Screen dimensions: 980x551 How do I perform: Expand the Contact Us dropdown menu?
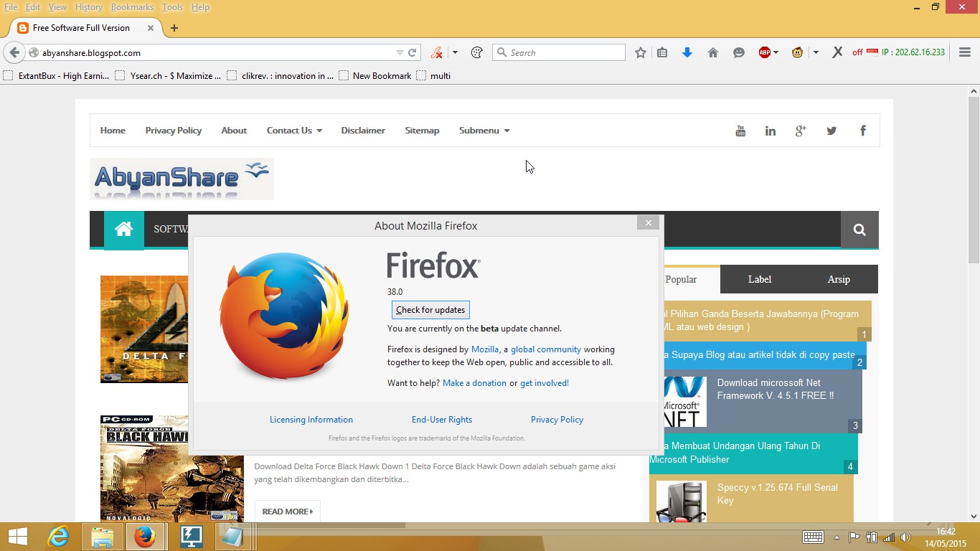click(x=294, y=131)
